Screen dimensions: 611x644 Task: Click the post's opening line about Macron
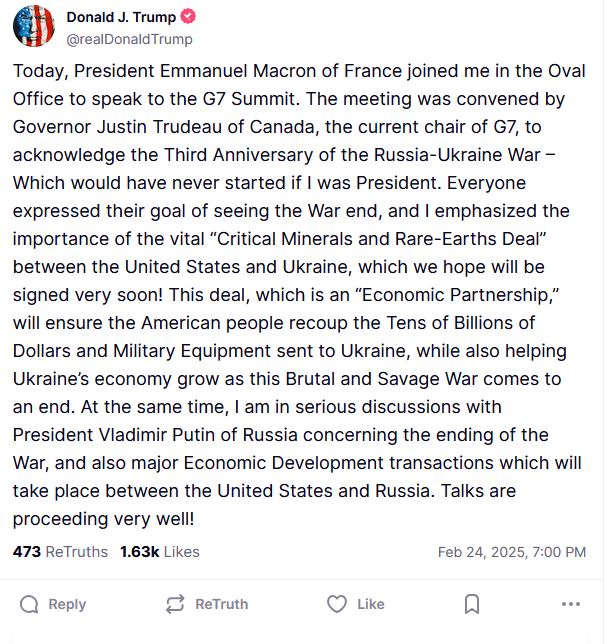[300, 72]
